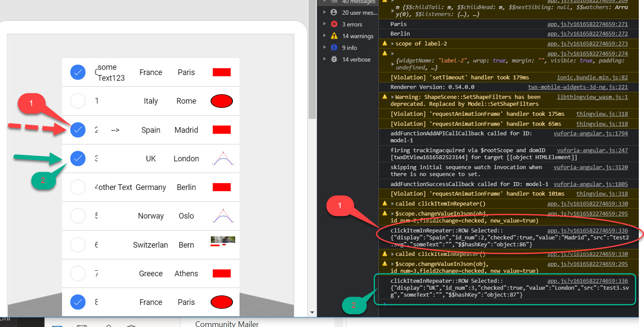Check the Norway Oslo row checkbox
The image size is (644, 327).
pos(78,216)
